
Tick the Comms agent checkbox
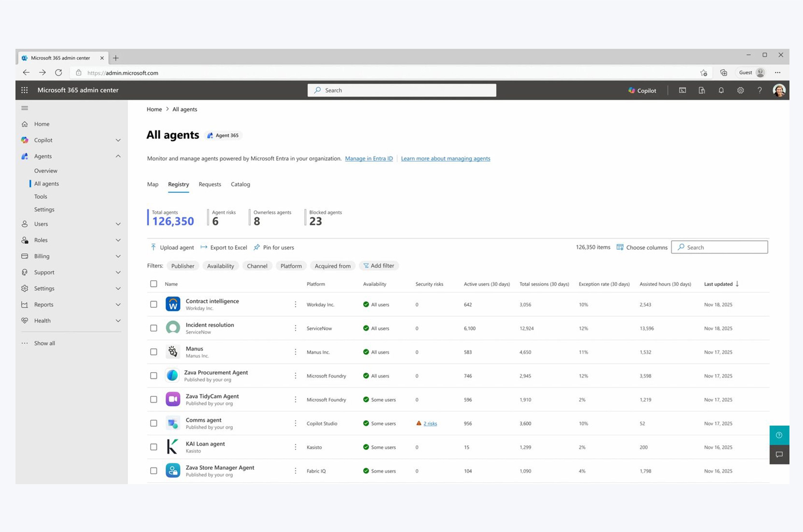(x=154, y=423)
